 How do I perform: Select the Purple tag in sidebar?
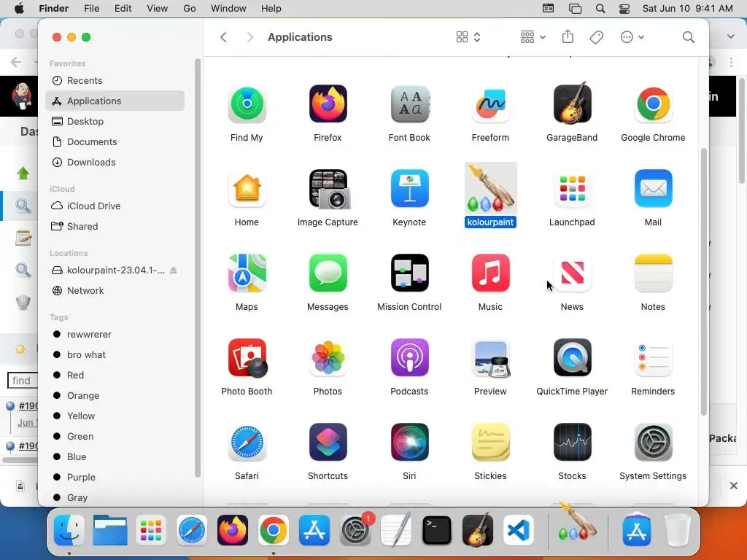115,477
